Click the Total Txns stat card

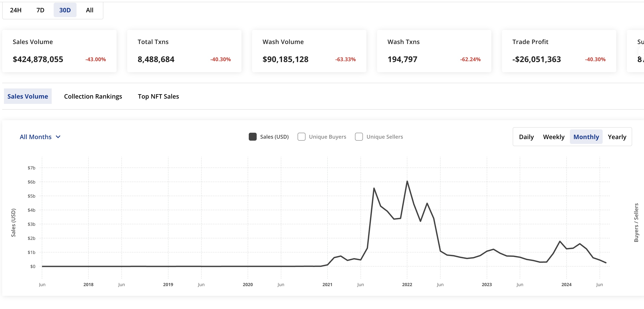184,51
